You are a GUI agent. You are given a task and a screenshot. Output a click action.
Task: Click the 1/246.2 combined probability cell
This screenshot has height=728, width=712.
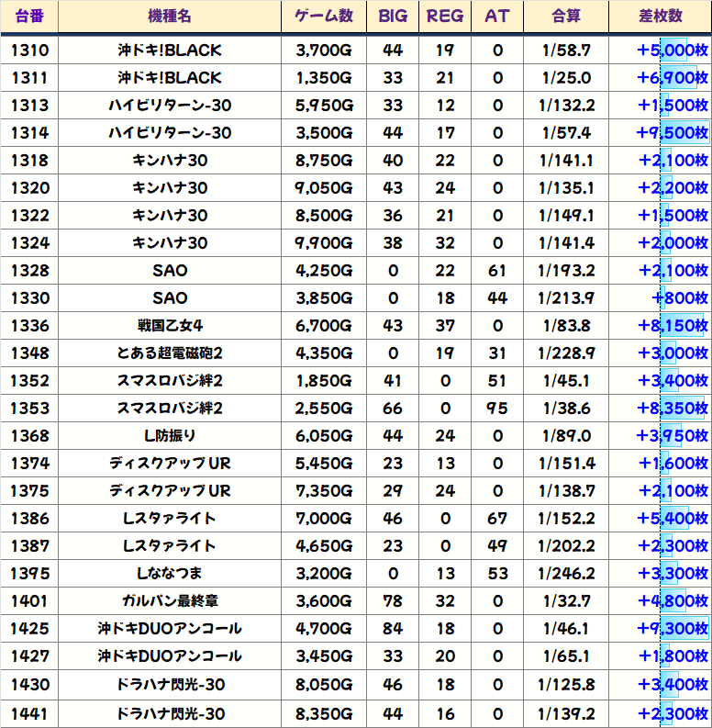tap(565, 574)
